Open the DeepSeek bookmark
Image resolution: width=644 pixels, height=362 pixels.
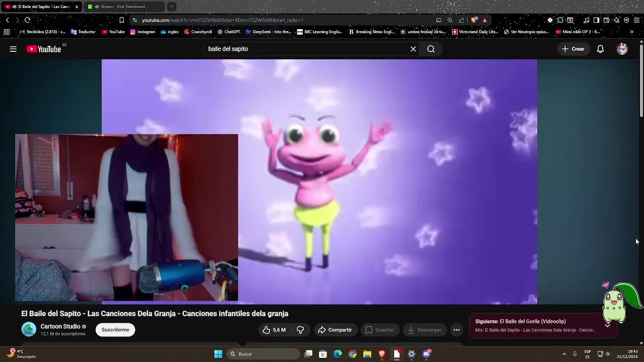pyautogui.click(x=268, y=32)
